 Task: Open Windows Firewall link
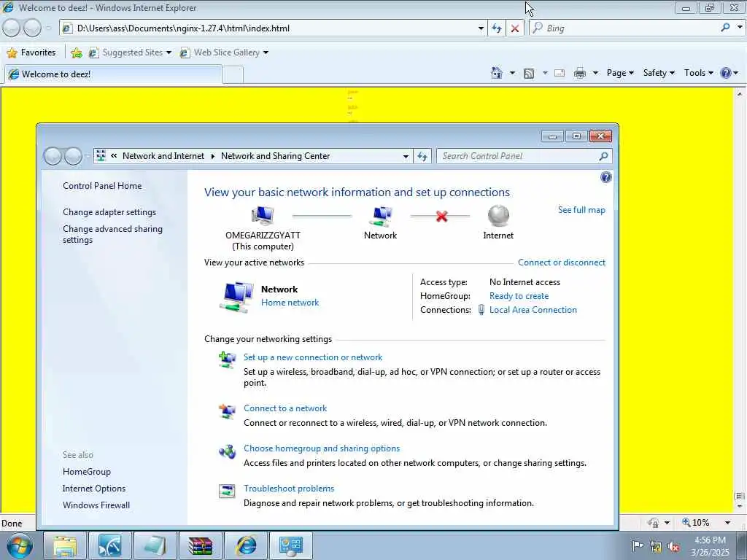point(96,505)
